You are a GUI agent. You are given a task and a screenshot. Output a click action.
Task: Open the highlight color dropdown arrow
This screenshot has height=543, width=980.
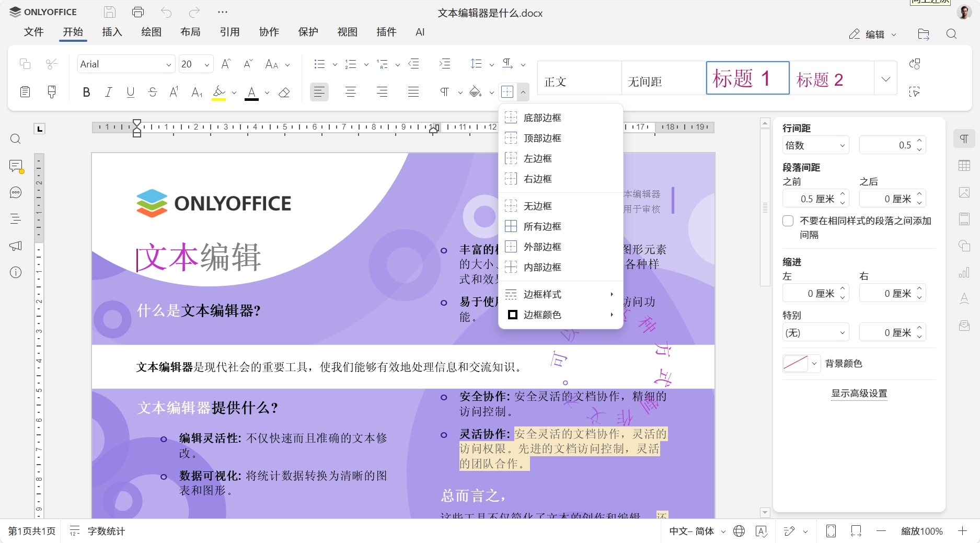click(x=234, y=93)
